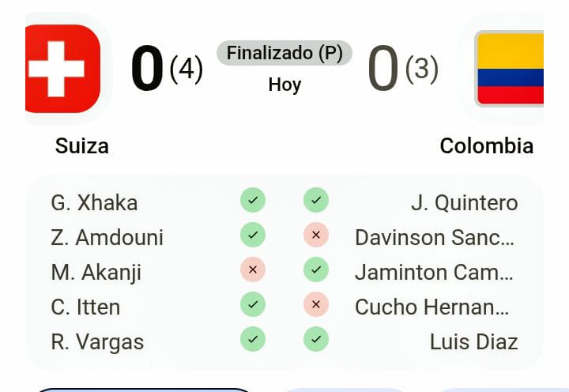Viewport: 569px width, 392px height.
Task: Open the Colombia team flag logo
Action: pyautogui.click(x=509, y=69)
